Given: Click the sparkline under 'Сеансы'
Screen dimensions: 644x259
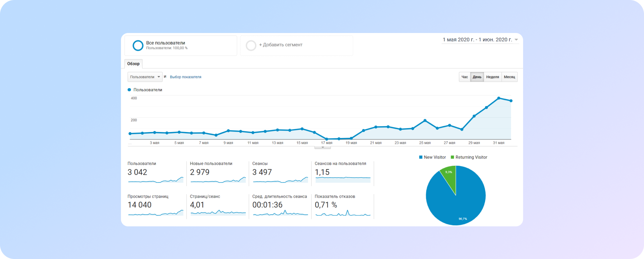Looking at the screenshot, I should pyautogui.click(x=280, y=180).
